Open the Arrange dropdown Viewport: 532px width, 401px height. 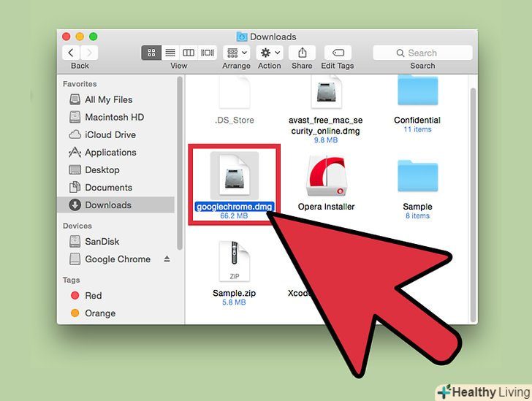pyautogui.click(x=237, y=53)
